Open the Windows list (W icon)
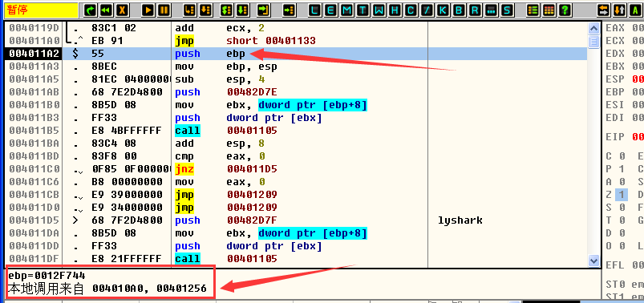644x303 pixels. [x=379, y=10]
